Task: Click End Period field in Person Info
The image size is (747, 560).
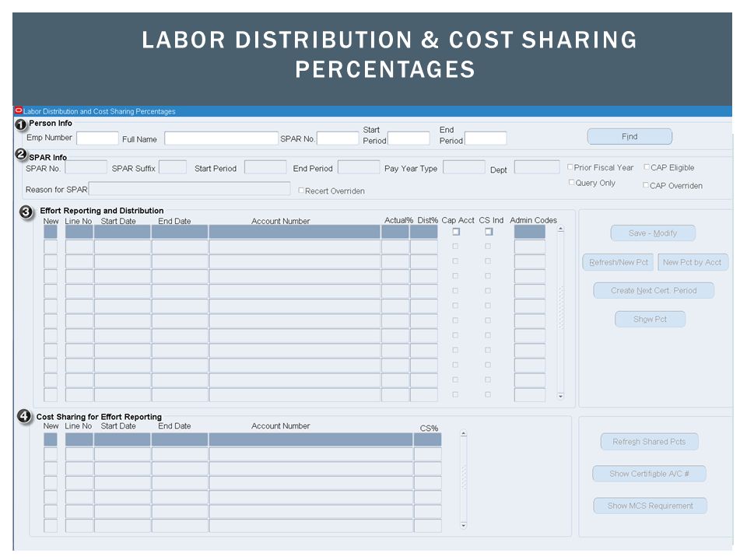Action: pyautogui.click(x=486, y=138)
